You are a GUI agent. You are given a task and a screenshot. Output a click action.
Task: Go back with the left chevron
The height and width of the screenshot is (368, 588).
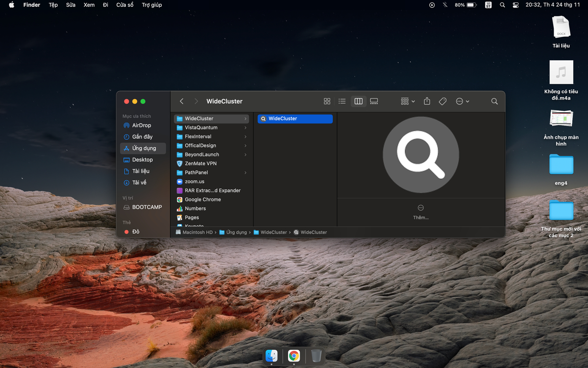point(182,101)
